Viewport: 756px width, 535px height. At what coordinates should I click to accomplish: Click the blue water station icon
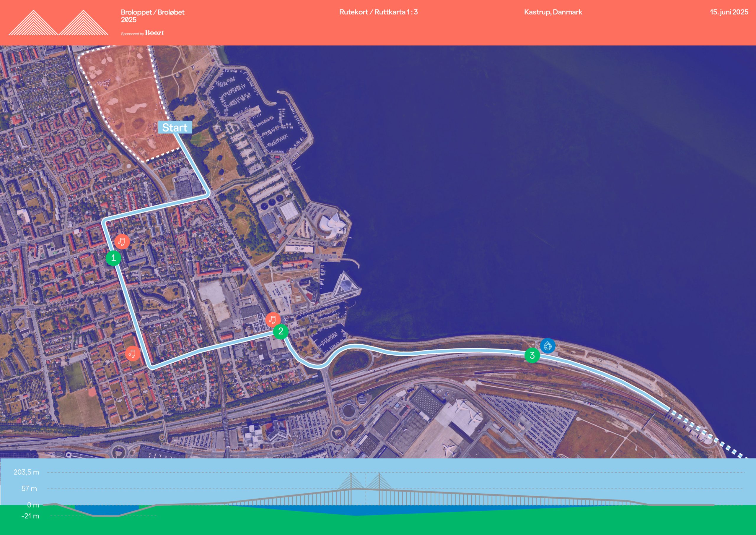coord(548,346)
